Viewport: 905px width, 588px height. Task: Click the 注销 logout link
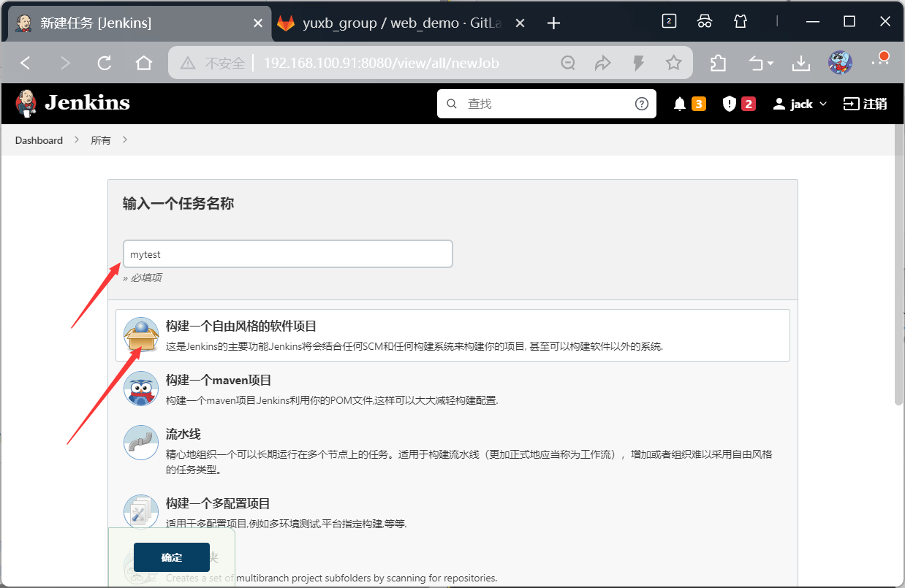866,104
